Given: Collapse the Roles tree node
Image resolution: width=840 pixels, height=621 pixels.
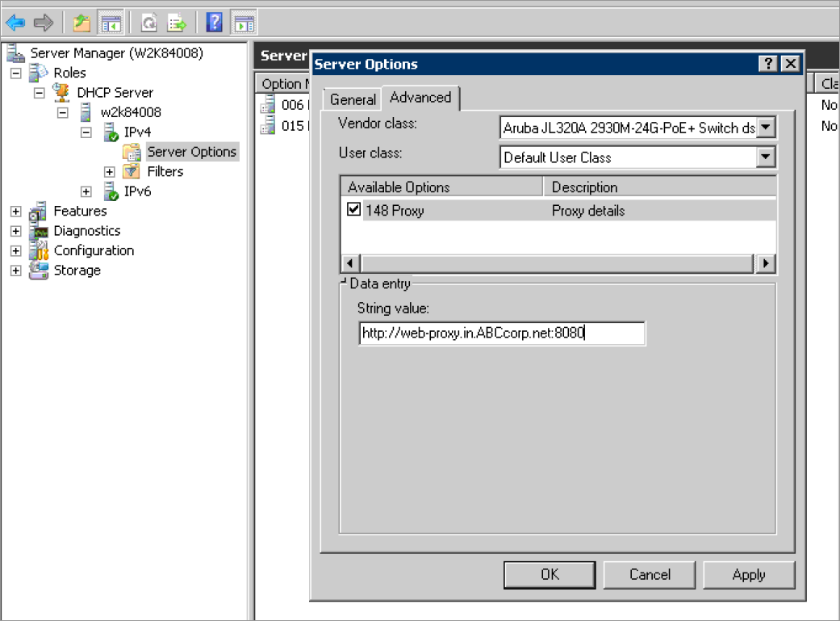Looking at the screenshot, I should (16, 73).
